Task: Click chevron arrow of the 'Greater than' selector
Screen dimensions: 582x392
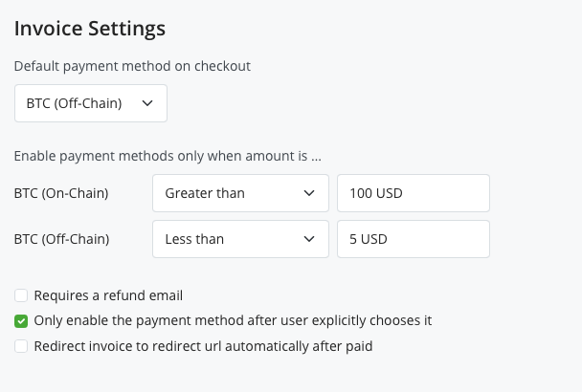Action: (x=309, y=193)
